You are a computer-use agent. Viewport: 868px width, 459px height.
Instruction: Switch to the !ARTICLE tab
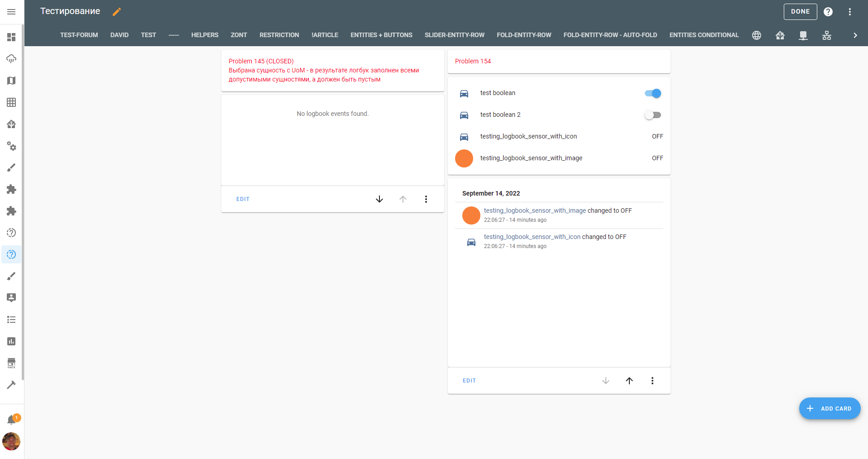point(325,35)
